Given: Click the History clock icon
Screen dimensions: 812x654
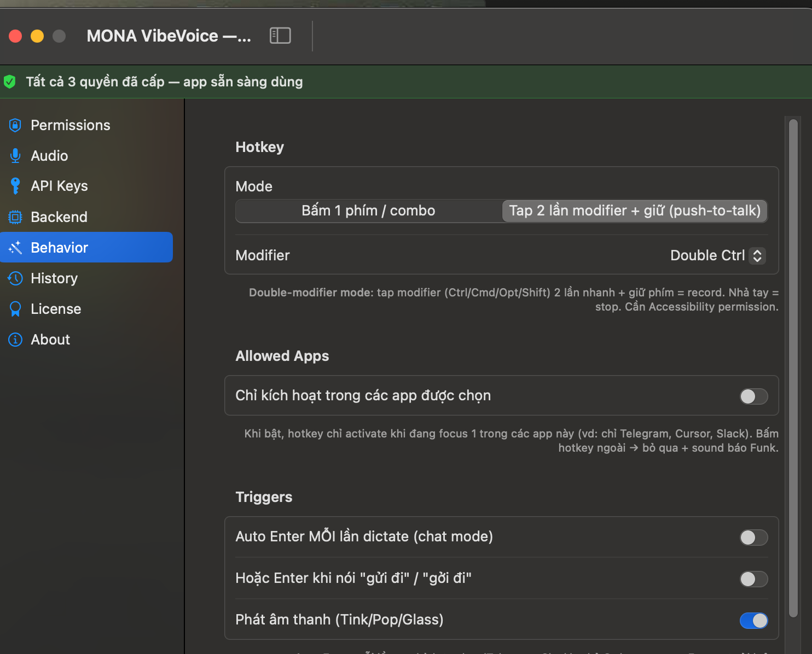Looking at the screenshot, I should pyautogui.click(x=15, y=278).
